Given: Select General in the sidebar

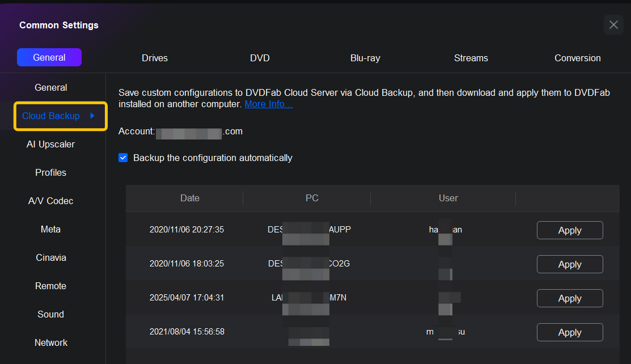Looking at the screenshot, I should [51, 87].
